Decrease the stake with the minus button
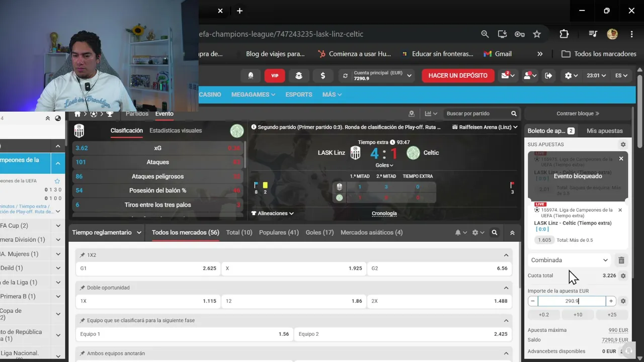 point(533,301)
